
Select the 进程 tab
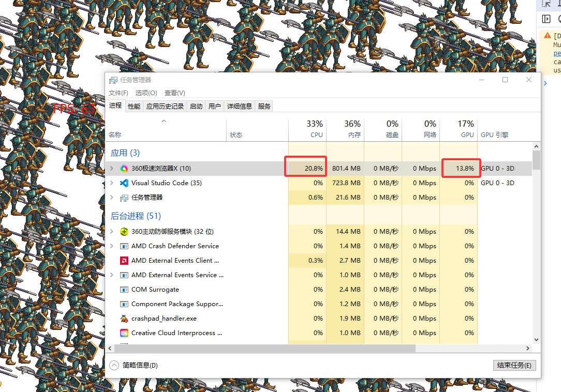(115, 105)
